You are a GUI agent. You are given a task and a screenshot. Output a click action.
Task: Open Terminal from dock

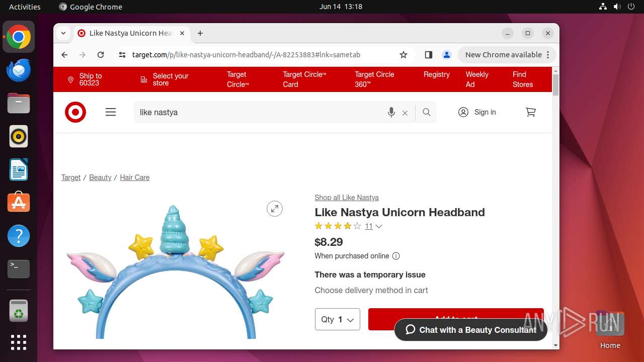pos(19,269)
